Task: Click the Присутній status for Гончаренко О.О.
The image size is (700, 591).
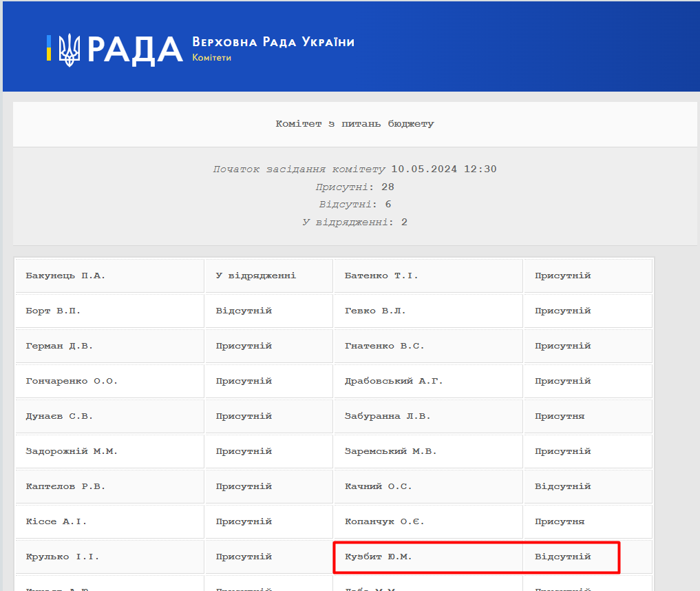Action: [x=268, y=381]
